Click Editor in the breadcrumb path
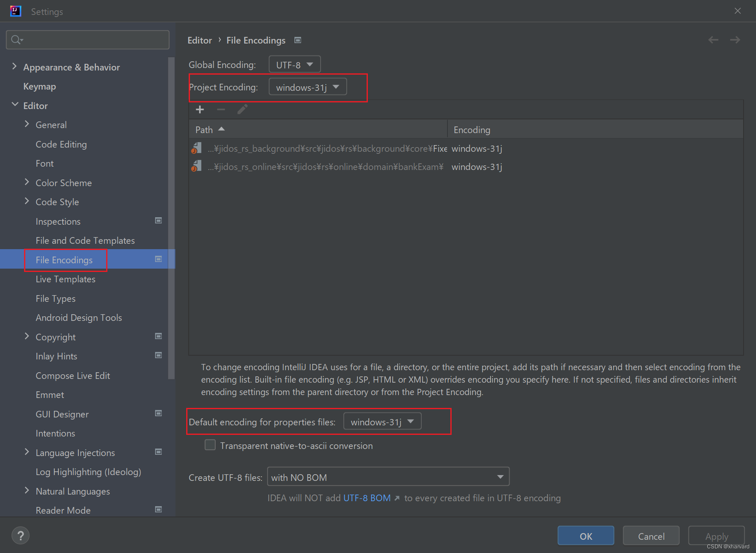The image size is (756, 553). click(199, 40)
